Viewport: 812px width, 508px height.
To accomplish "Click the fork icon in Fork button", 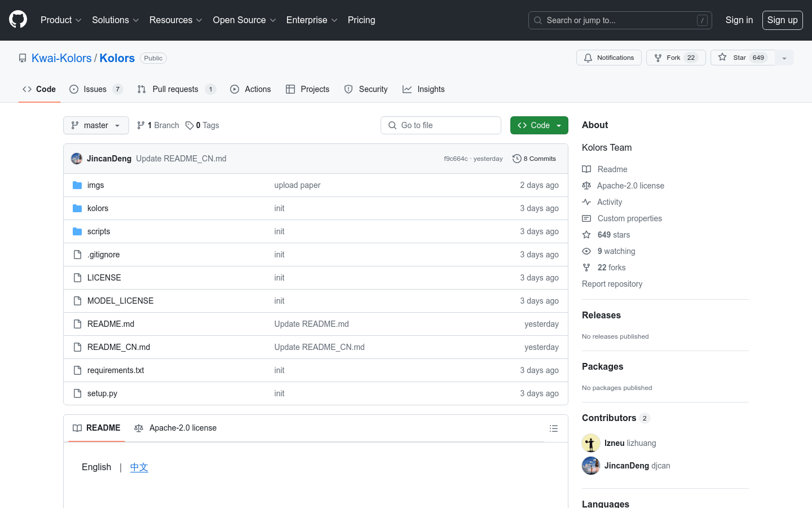I will click(x=658, y=58).
